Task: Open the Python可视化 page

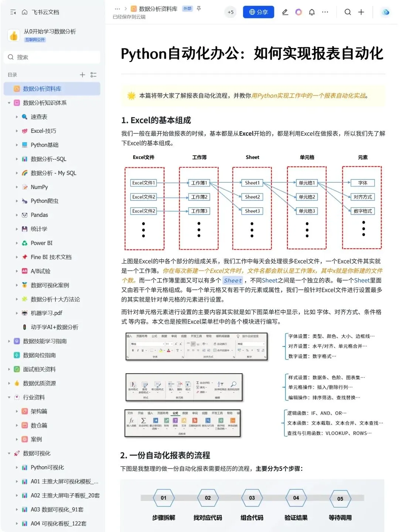Action: click(47, 467)
